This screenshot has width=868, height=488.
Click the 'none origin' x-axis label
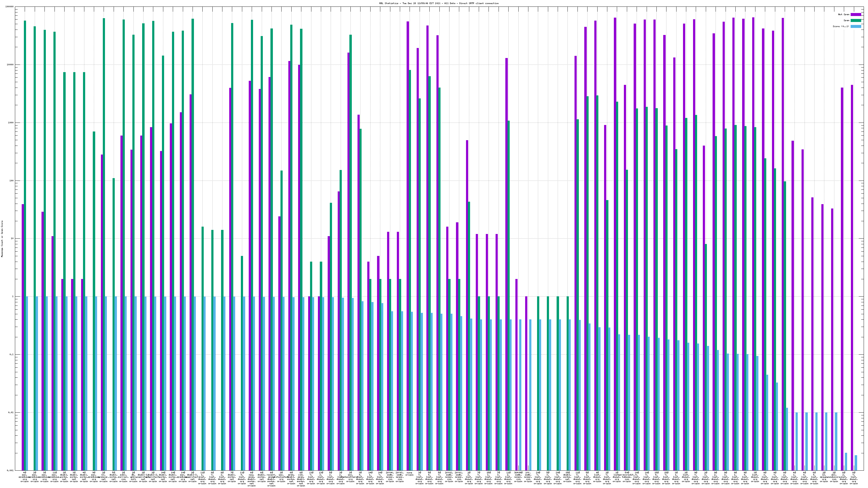409,474
